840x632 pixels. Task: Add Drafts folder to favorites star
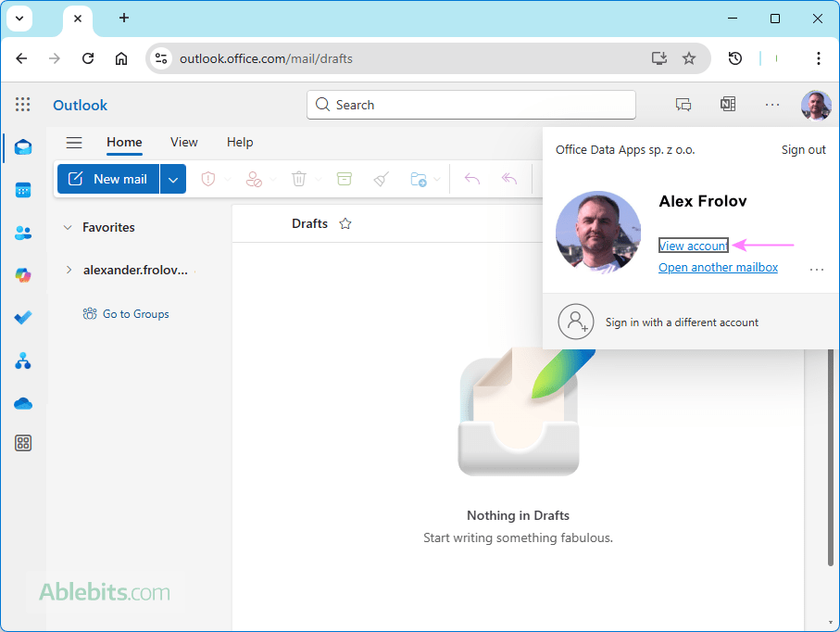pos(345,223)
